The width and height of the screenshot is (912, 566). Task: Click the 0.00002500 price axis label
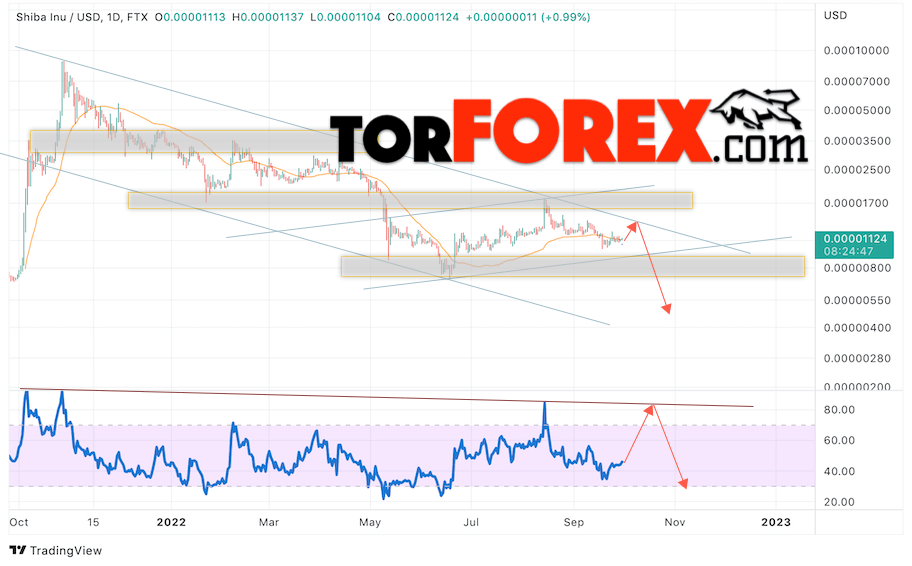pyautogui.click(x=856, y=170)
